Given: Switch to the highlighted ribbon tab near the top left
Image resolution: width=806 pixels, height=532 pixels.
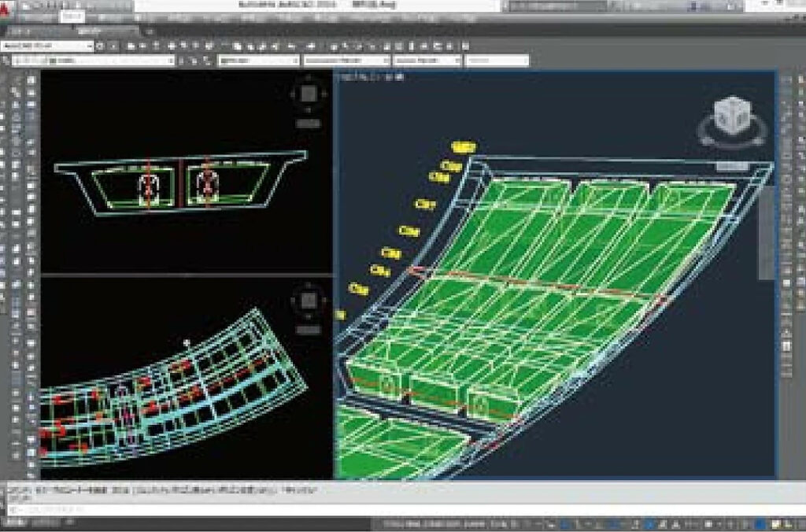Looking at the screenshot, I should pyautogui.click(x=72, y=16).
